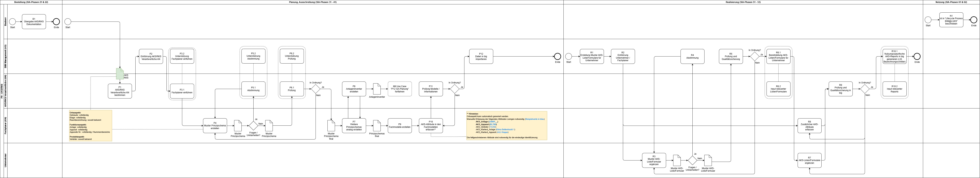Click the Muster Prinzipschema document after the Nein branch
This screenshot has height=178, width=980.
click(x=269, y=126)
